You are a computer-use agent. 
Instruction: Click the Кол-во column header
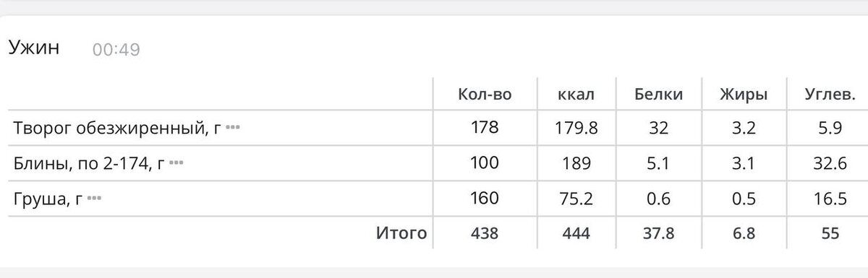coord(485,95)
